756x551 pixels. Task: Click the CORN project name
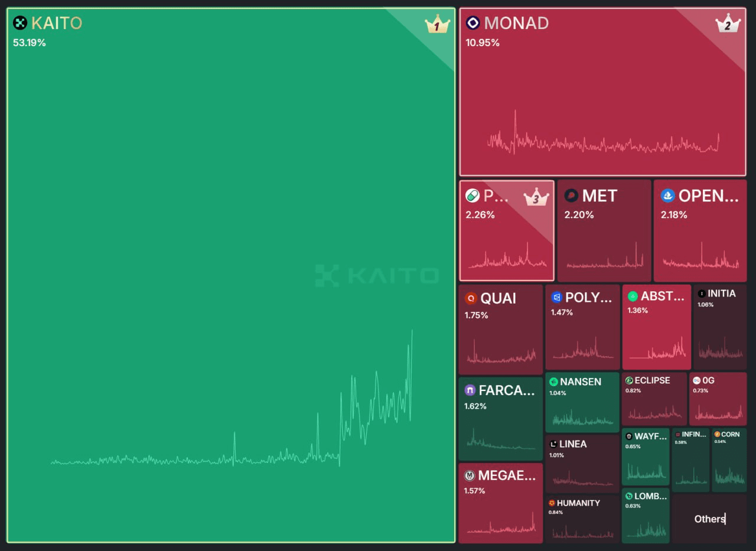click(x=731, y=434)
